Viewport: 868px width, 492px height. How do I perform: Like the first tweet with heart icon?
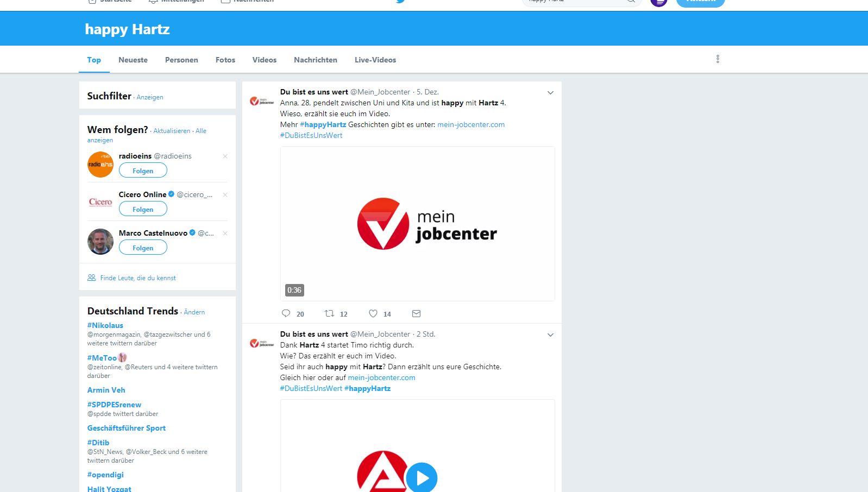point(373,313)
